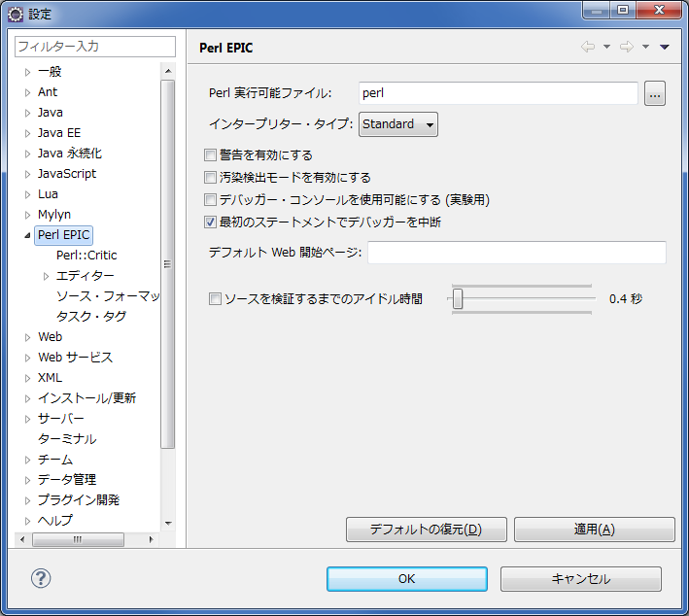
Task: Expand the Java EE tree node
Action: coord(27,133)
